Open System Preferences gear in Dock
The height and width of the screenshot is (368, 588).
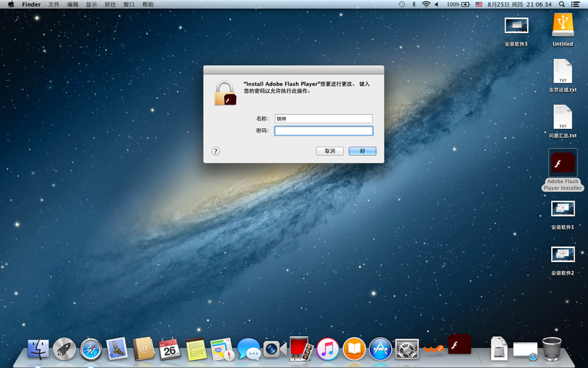coord(406,349)
